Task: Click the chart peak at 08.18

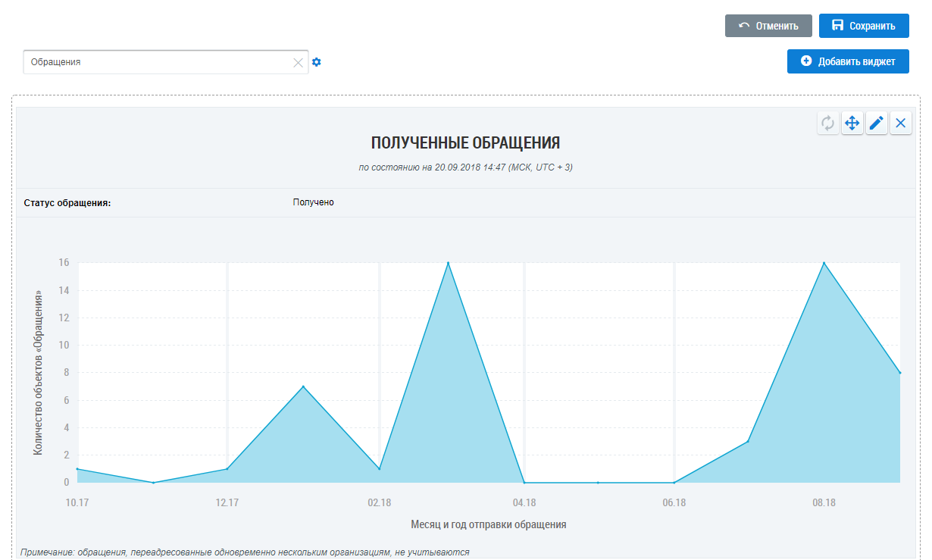Action: pos(824,263)
